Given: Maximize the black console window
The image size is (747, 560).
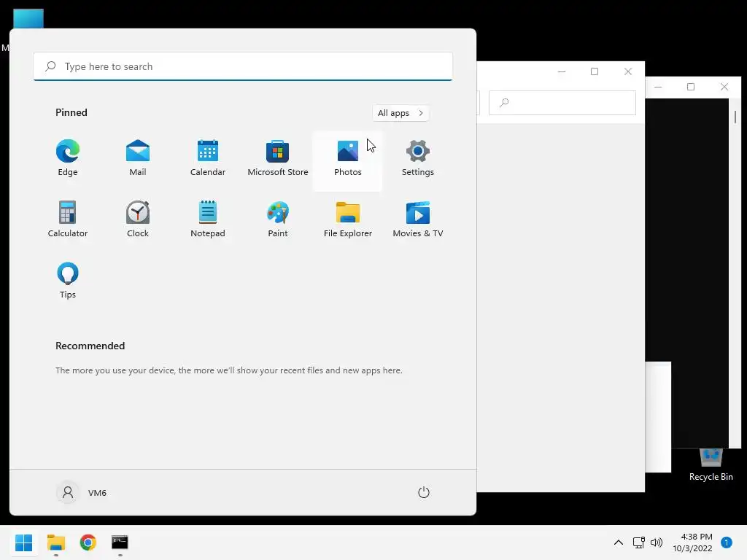Looking at the screenshot, I should (691, 87).
